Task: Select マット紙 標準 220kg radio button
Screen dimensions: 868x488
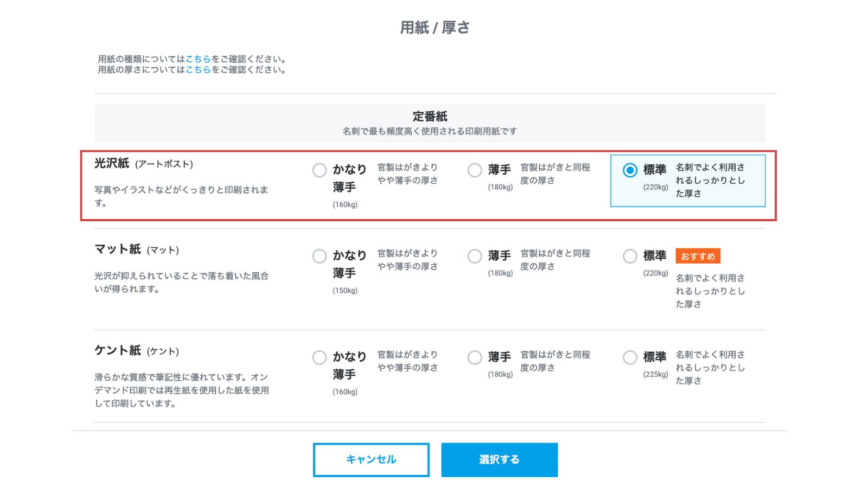Action: (630, 256)
